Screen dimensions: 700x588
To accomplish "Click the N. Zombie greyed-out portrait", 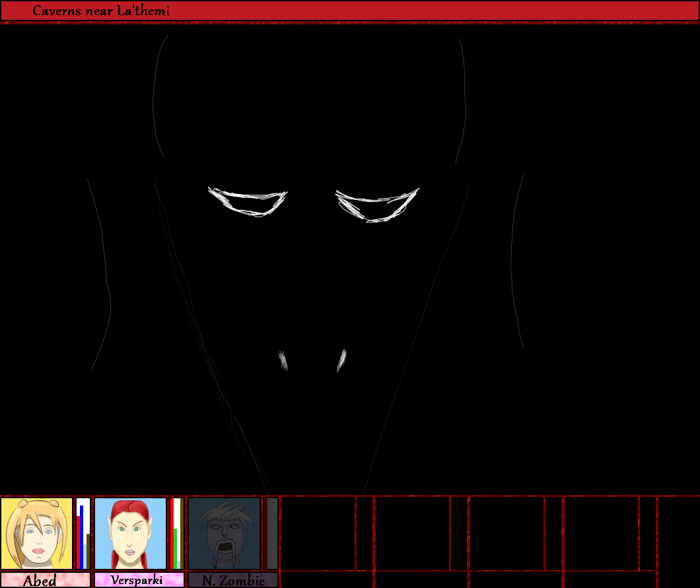I will pos(225,533).
